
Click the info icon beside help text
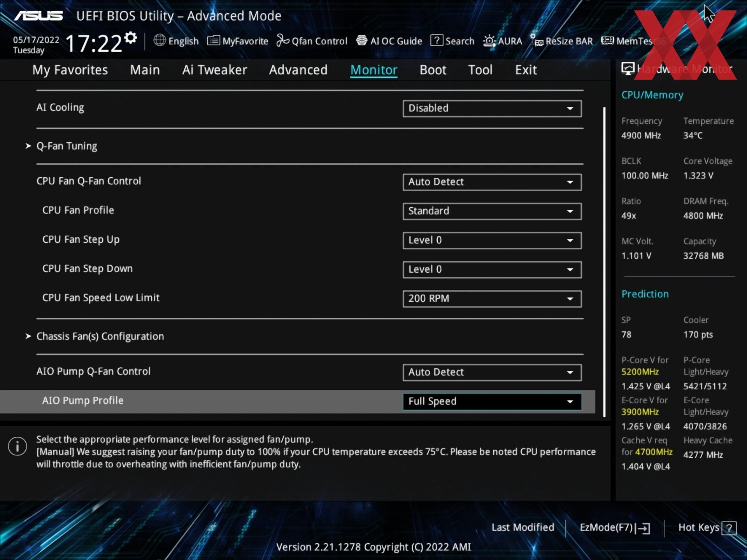(x=18, y=446)
